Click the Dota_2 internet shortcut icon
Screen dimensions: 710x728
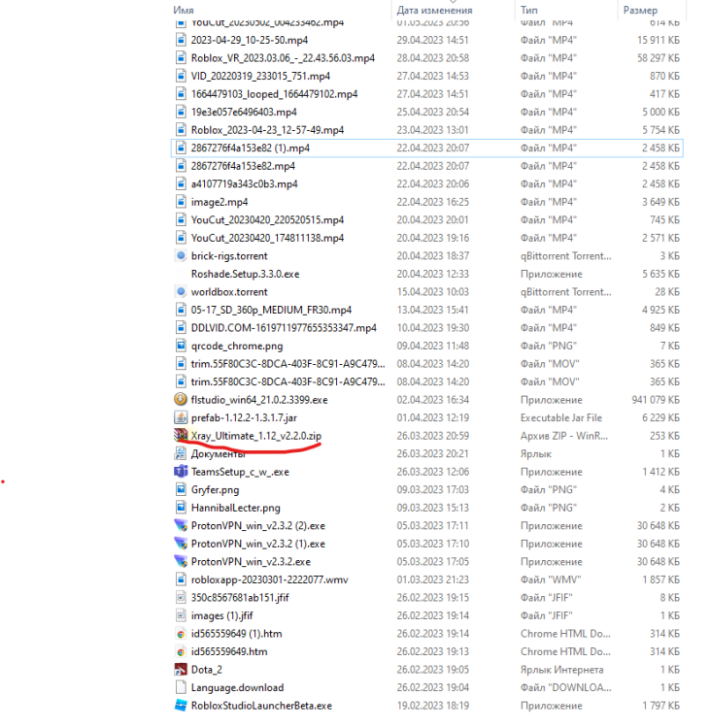(x=181, y=669)
